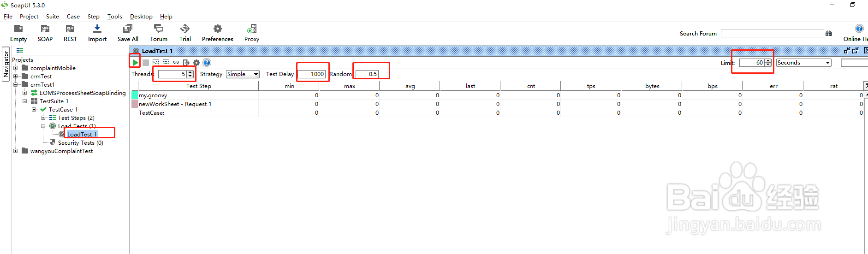Select Security Tests (0) tree item
868x254 pixels.
81,142
